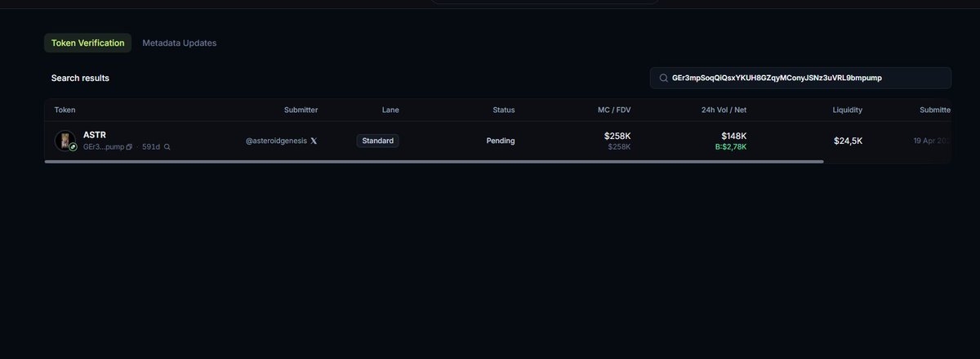980x359 pixels.
Task: Switch to Metadata Updates tab
Action: pyautogui.click(x=179, y=43)
